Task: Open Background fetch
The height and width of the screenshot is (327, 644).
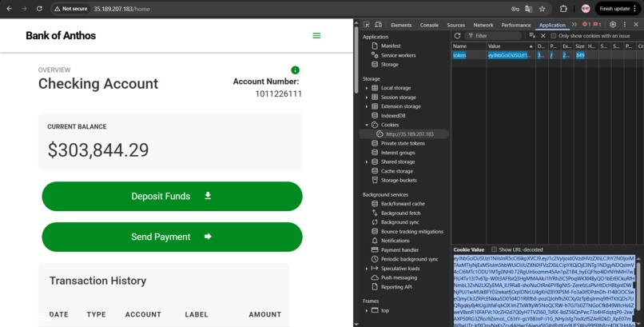Action: [x=400, y=213]
